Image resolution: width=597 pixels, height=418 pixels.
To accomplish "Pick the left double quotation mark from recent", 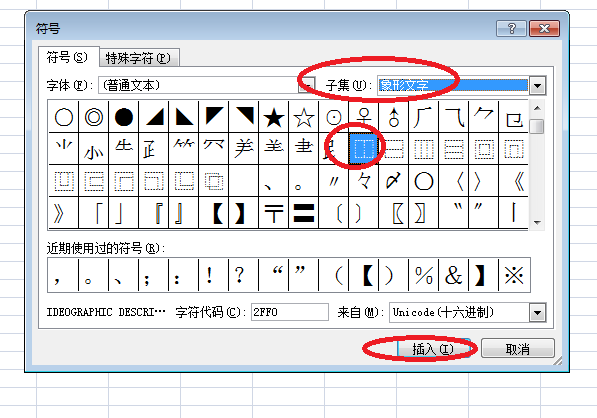I will tap(274, 275).
